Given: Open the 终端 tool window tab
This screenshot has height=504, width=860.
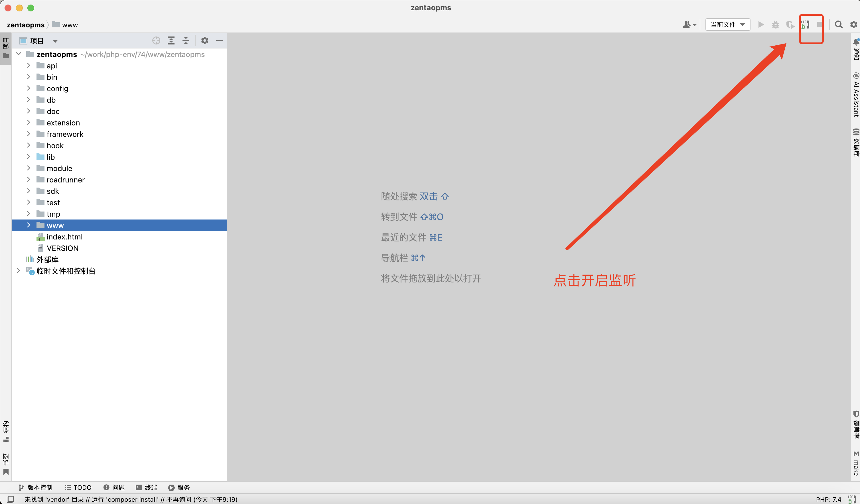Looking at the screenshot, I should [x=147, y=487].
